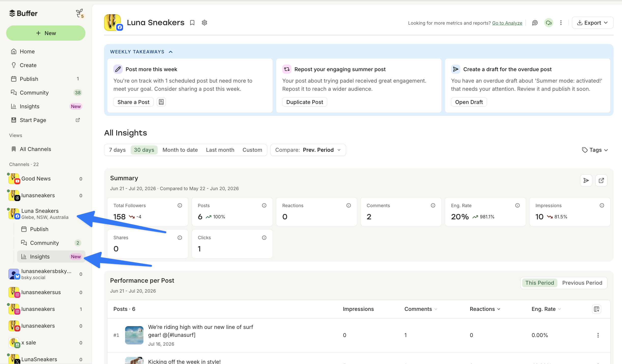Screen dimensions: 622x364
Task: Open the x sale channel
Action: pyautogui.click(x=46, y=343)
